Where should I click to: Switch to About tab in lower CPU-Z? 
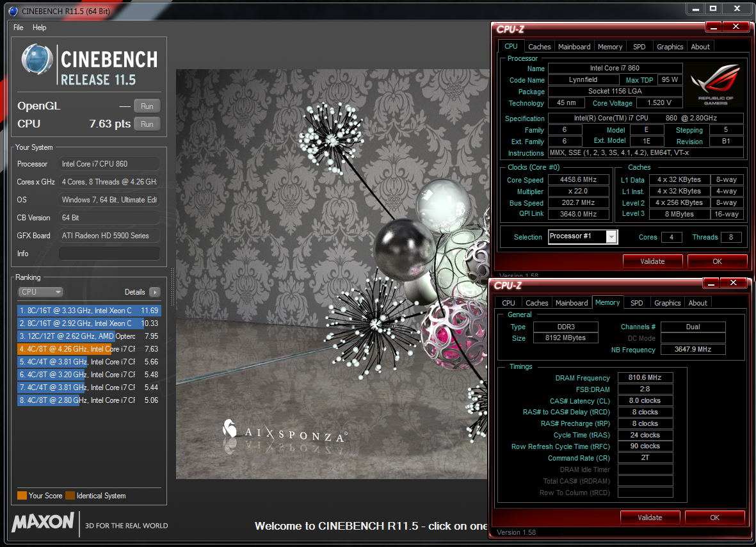click(x=698, y=303)
